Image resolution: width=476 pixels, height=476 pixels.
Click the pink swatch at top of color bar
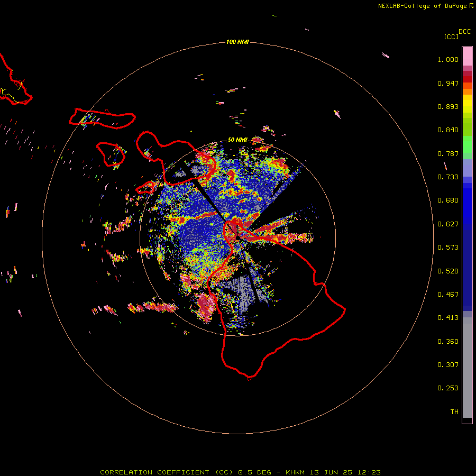pos(467,57)
